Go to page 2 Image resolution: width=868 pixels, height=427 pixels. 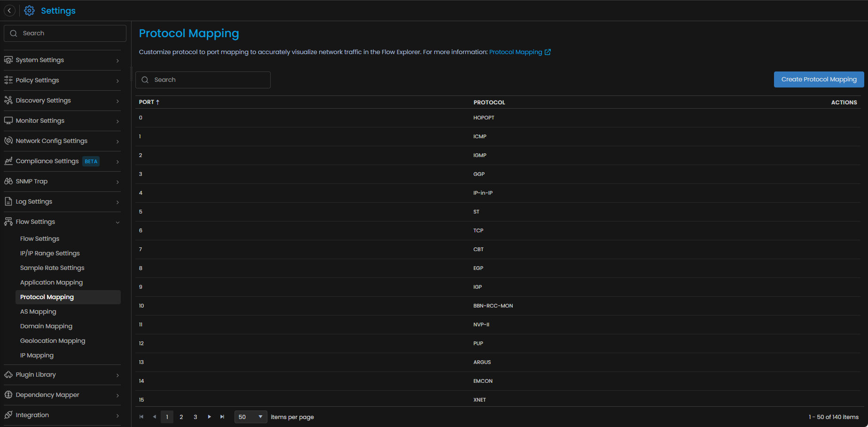(x=181, y=417)
